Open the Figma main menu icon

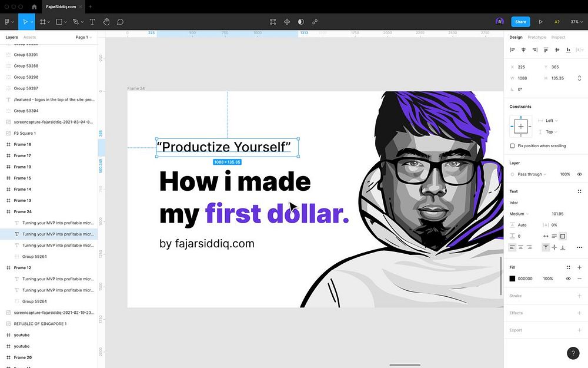(6, 22)
